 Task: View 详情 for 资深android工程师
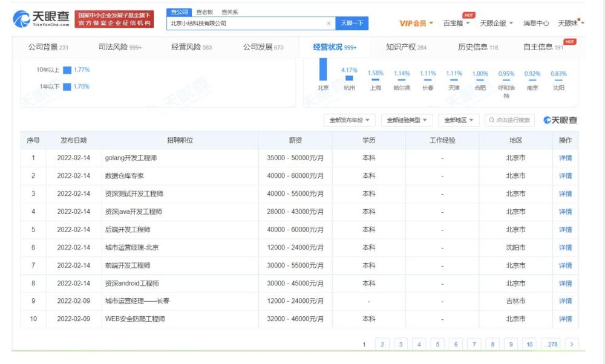[x=565, y=284]
